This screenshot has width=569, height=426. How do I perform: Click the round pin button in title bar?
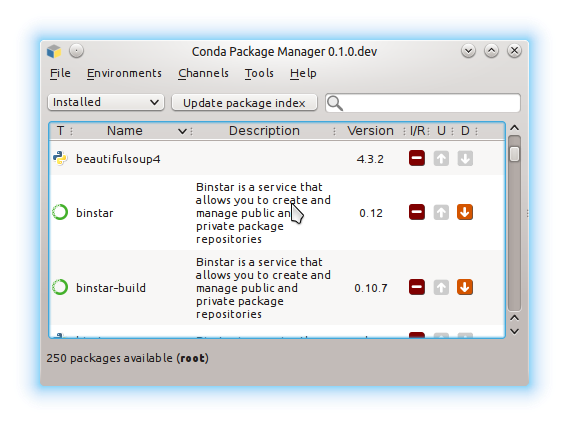77,51
